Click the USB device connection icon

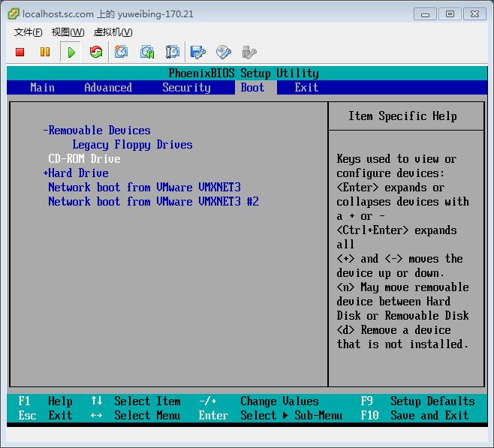(x=249, y=53)
